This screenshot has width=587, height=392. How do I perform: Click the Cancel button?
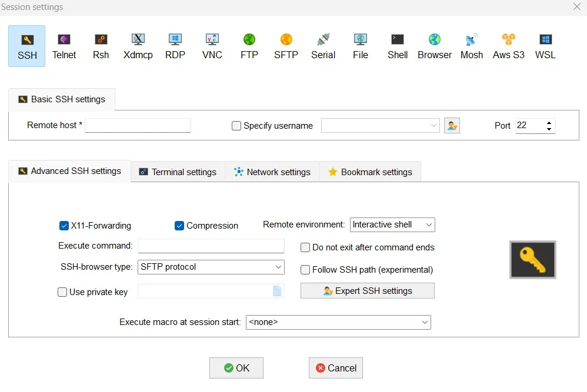(x=336, y=368)
